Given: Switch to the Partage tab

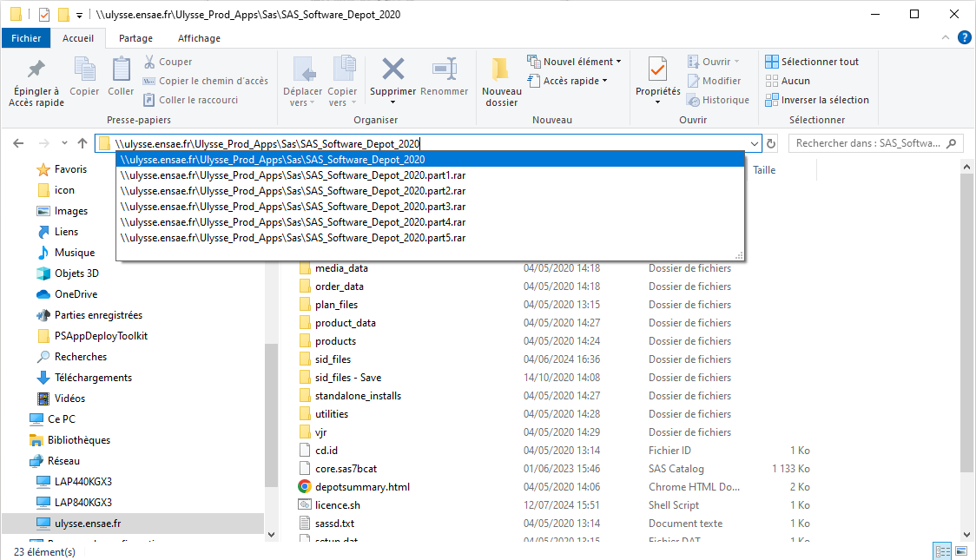Looking at the screenshot, I should 135,38.
